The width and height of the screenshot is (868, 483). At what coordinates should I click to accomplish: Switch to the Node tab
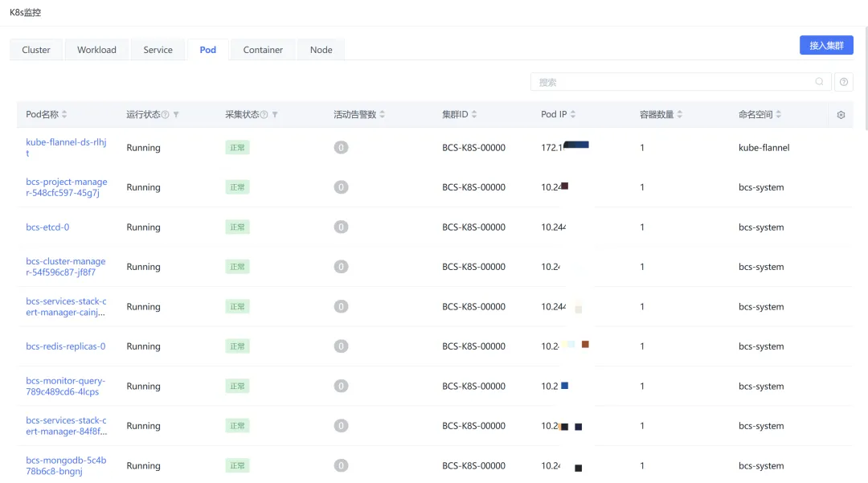(321, 50)
